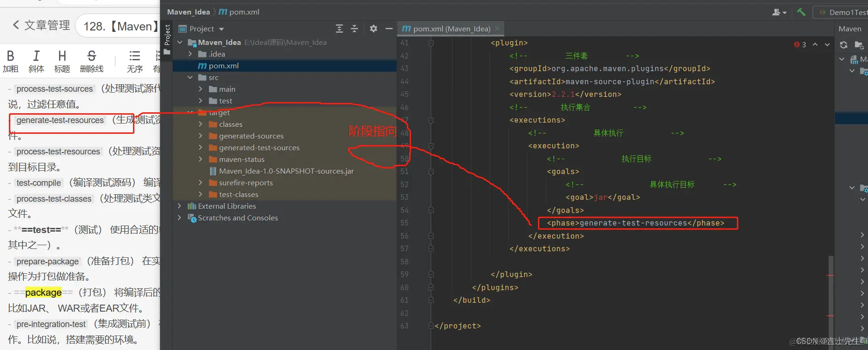Expand the generated-test-sources folder

pos(200,148)
